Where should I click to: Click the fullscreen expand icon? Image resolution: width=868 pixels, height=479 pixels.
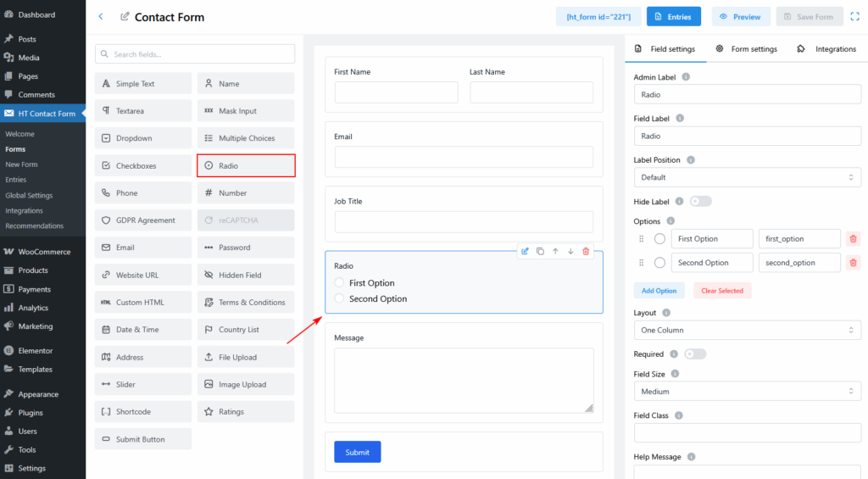[853, 16]
